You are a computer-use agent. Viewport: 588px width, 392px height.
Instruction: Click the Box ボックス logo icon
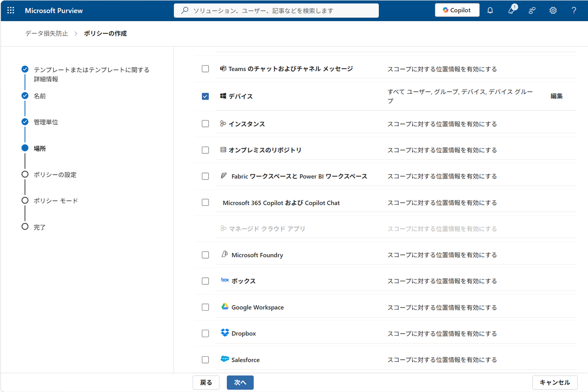pyautogui.click(x=225, y=281)
